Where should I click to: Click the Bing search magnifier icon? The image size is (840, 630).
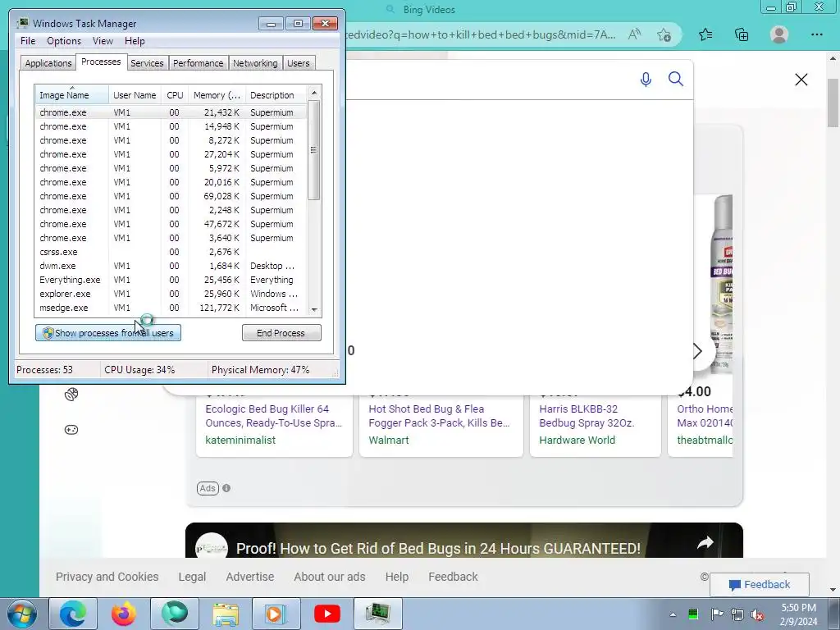pyautogui.click(x=676, y=80)
